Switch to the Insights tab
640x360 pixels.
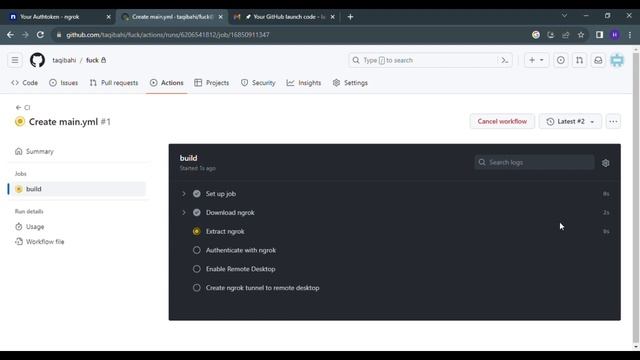click(304, 83)
